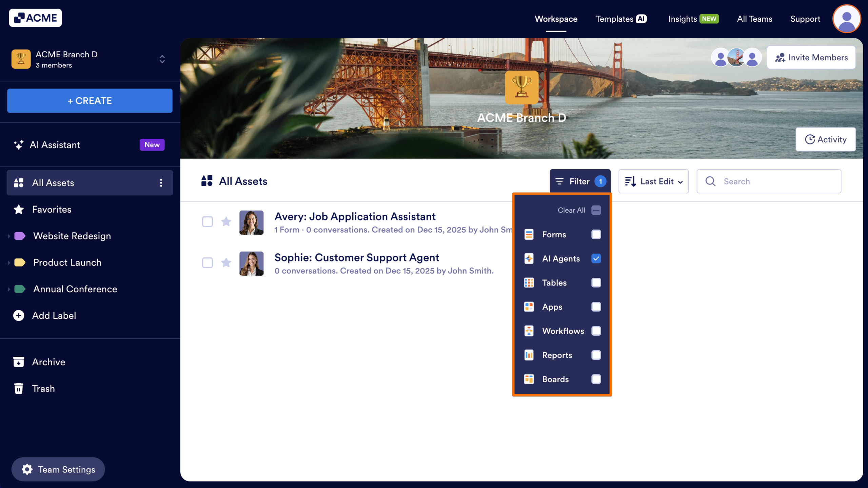
Task: Open the workspace switcher for ACME Branch D
Action: click(x=162, y=59)
